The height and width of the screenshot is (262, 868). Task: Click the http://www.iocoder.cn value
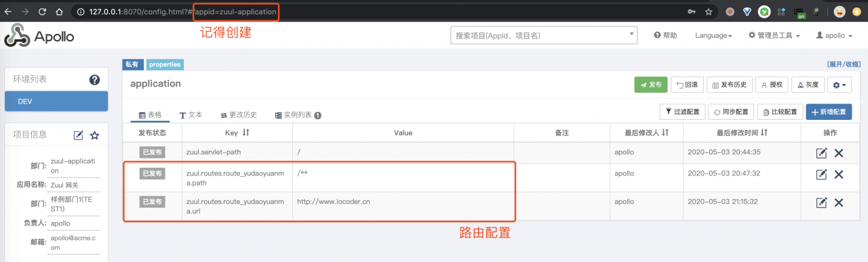point(333,201)
